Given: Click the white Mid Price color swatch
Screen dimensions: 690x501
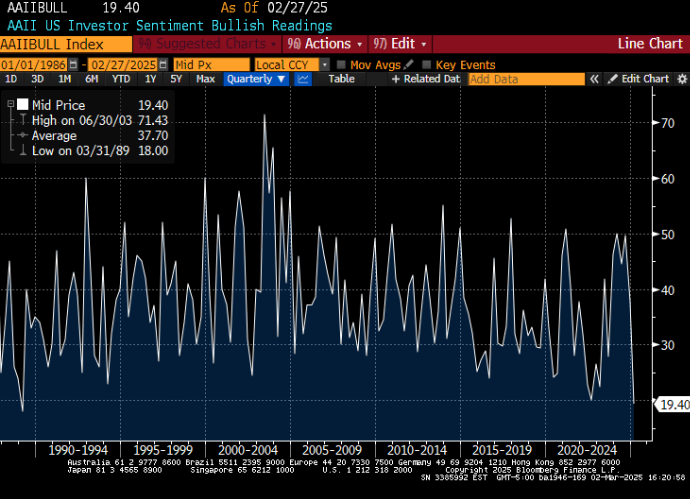Looking at the screenshot, I should (22, 104).
